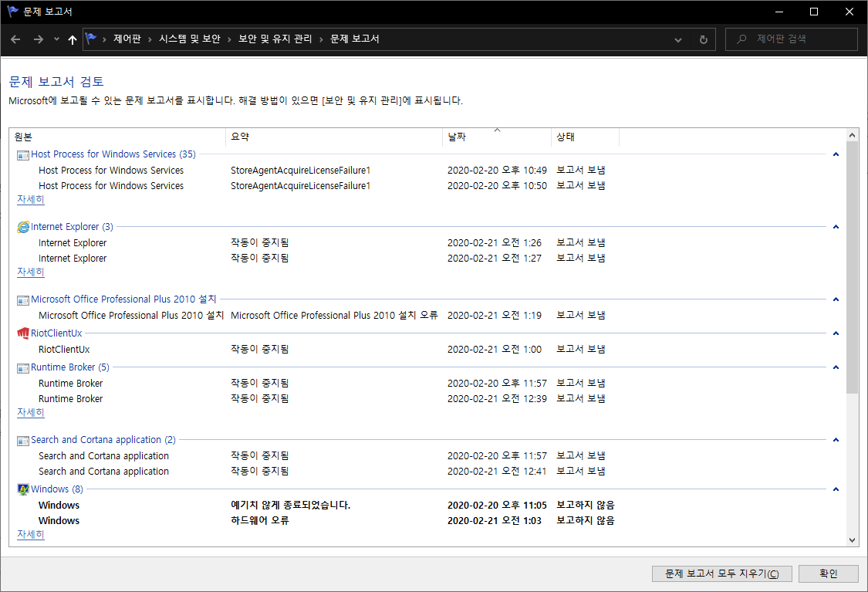Sort by the 날짜 column header
The image size is (868, 592).
click(497, 137)
